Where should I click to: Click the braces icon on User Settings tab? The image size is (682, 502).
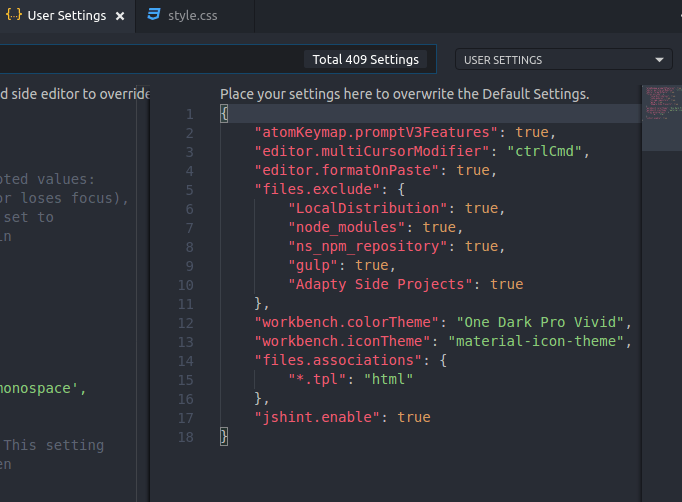pos(13,16)
